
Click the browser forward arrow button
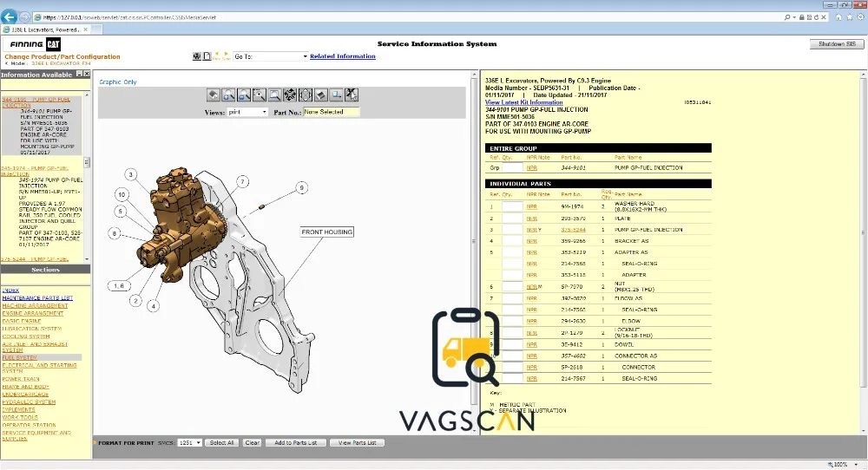point(24,17)
